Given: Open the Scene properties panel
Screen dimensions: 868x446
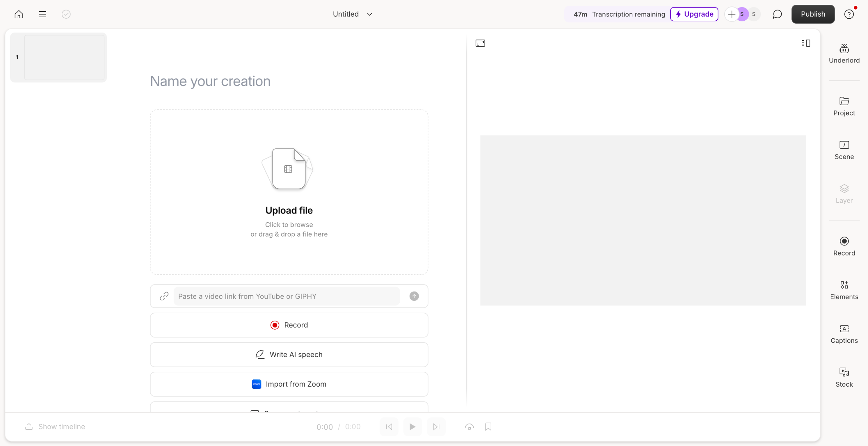Looking at the screenshot, I should tap(844, 150).
